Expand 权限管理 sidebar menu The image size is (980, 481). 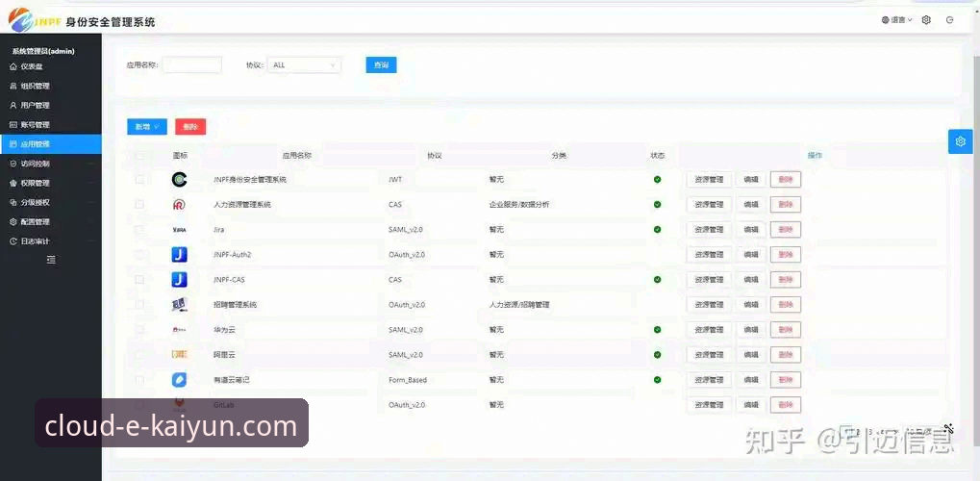click(51, 183)
